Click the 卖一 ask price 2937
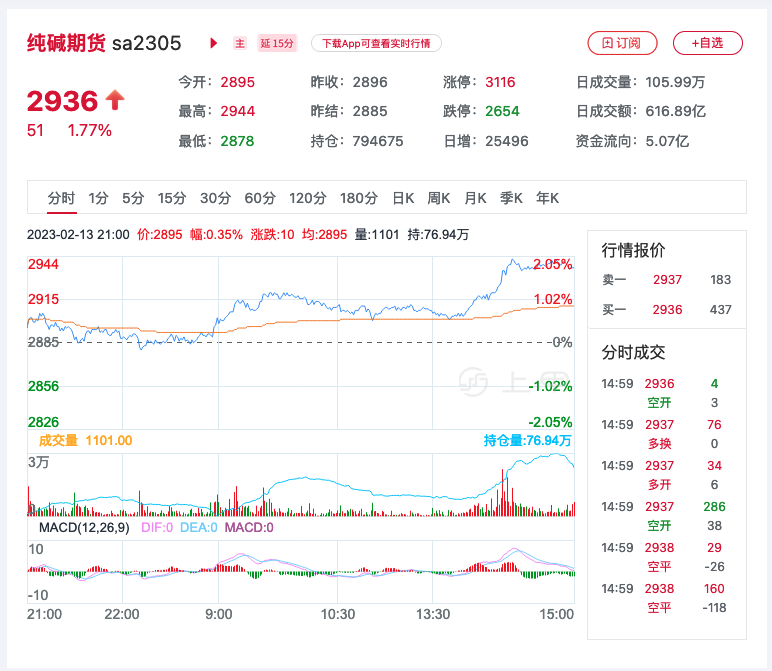This screenshot has height=671, width=772. click(667, 280)
